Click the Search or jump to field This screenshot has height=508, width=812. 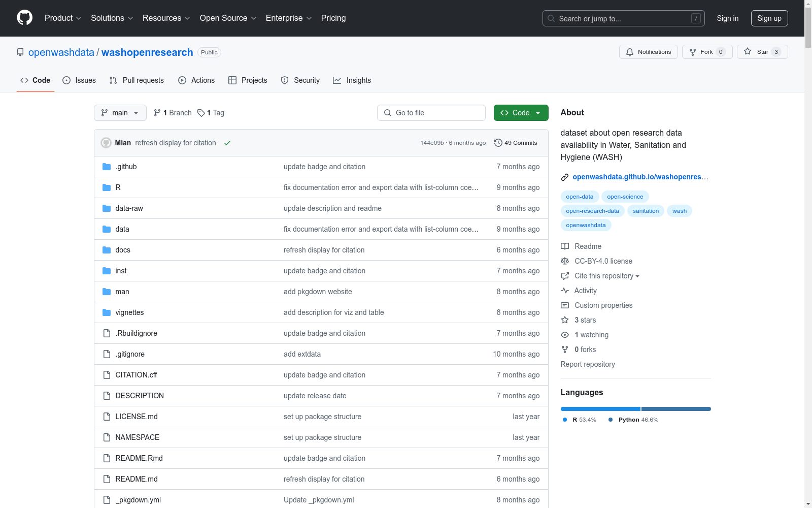(x=624, y=18)
